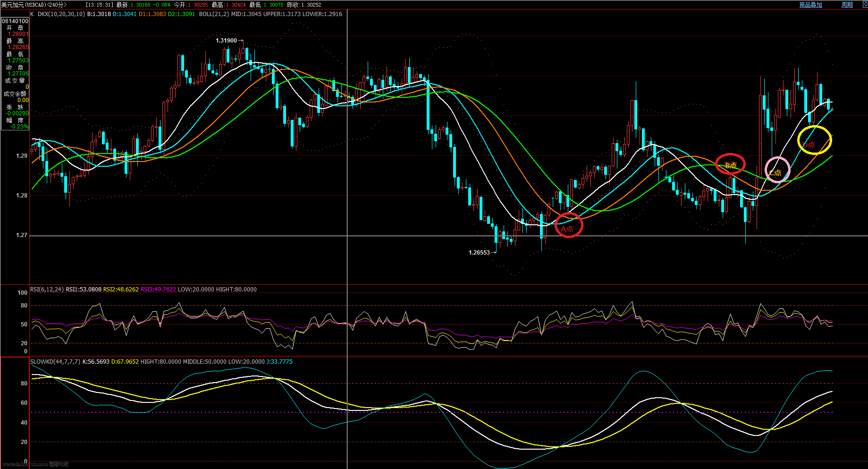868x469 pixels.
Task: Click the green D2:1.3091 DKX value
Action: [182, 14]
